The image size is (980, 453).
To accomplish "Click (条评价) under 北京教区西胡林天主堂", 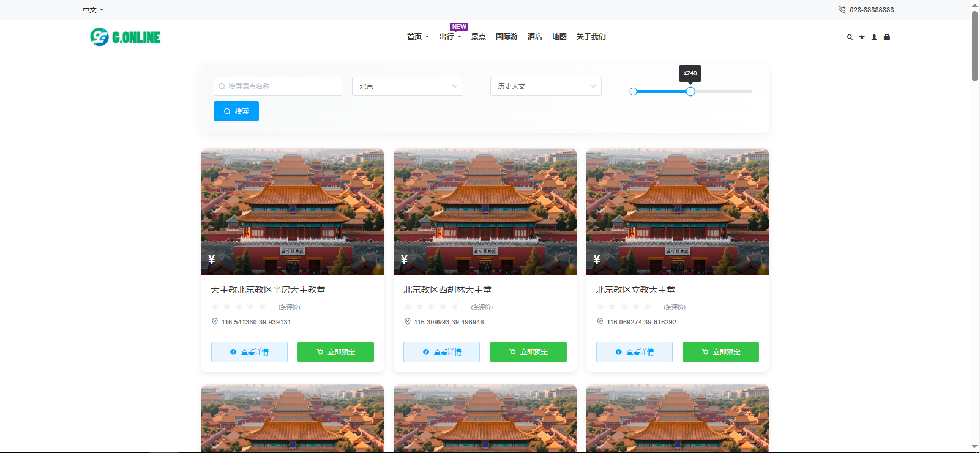I will click(x=482, y=307).
